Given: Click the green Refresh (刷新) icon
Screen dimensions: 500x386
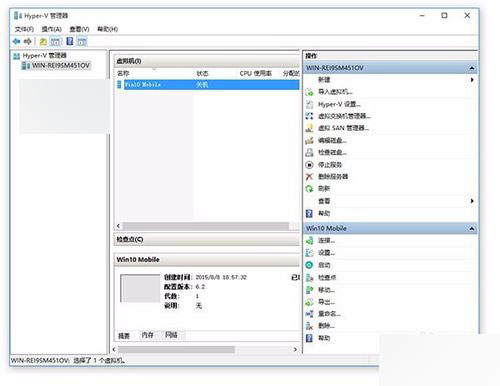Looking at the screenshot, I should pos(309,189).
